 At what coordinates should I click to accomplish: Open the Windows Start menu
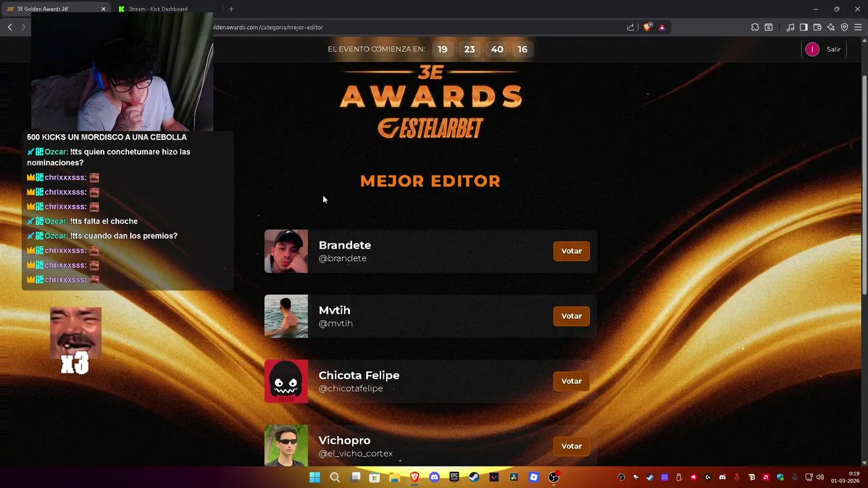[x=315, y=477]
